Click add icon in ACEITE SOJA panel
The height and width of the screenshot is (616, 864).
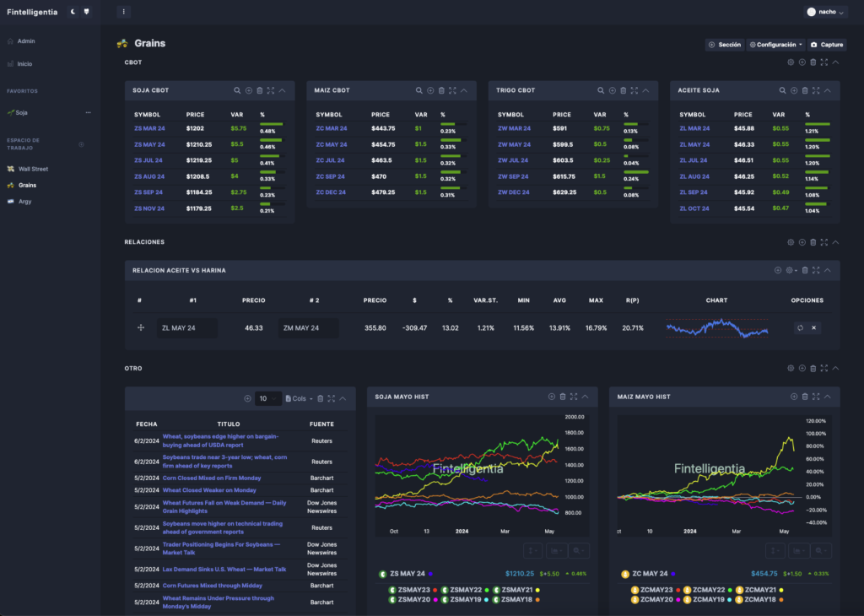point(794,90)
